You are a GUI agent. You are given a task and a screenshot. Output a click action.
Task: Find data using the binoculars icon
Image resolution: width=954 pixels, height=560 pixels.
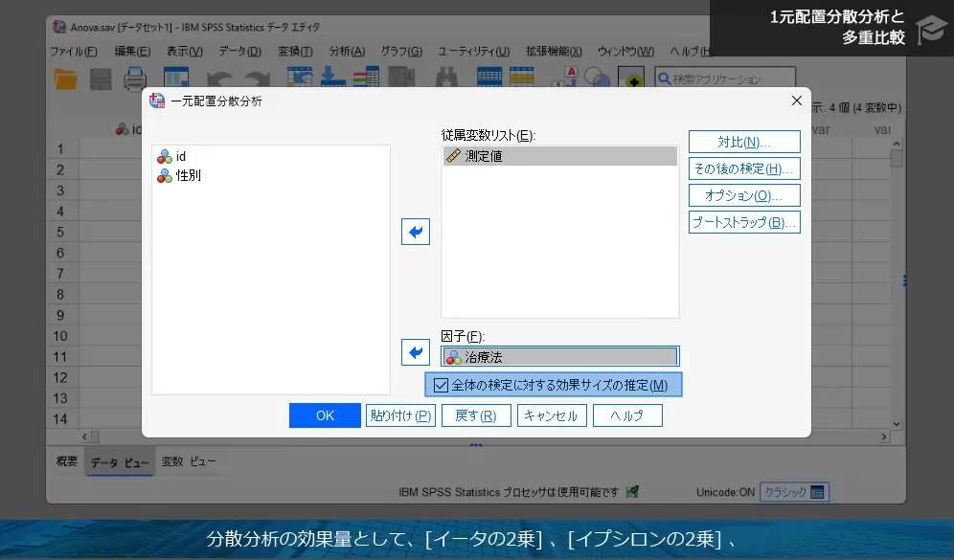point(446,78)
